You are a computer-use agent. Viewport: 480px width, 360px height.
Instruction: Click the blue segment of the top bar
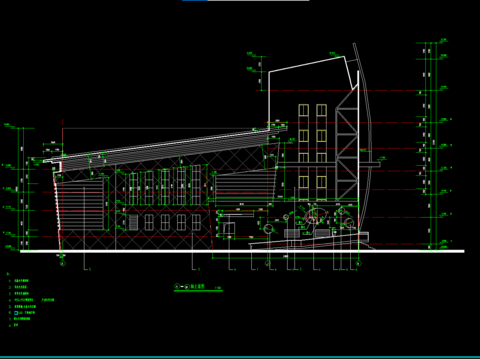195,0
